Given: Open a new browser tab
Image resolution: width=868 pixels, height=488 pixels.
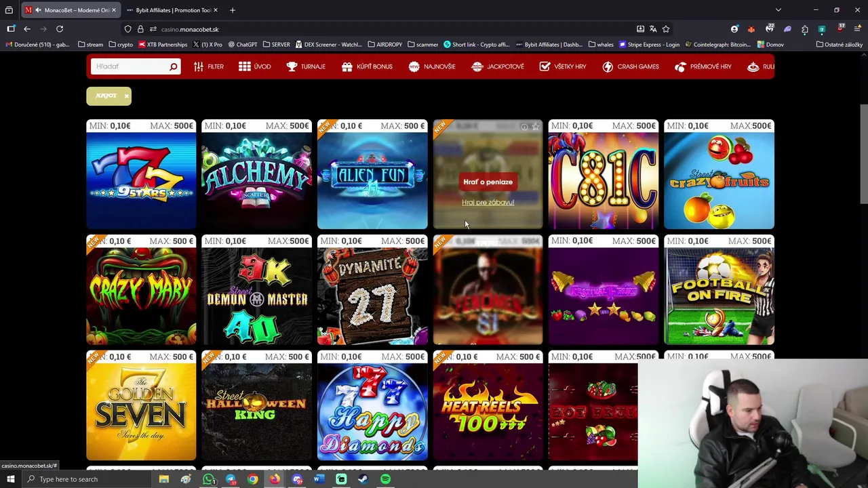Looking at the screenshot, I should tap(232, 10).
